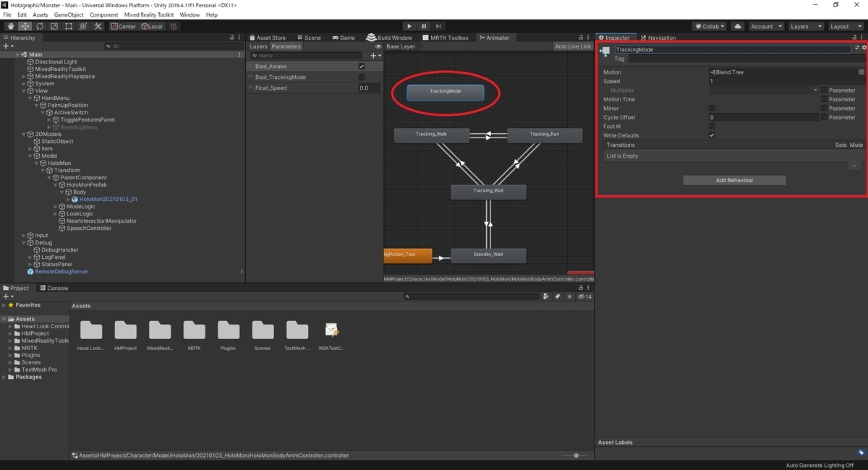The height and width of the screenshot is (470, 868).
Task: Collapse the HandMenu tree item
Action: (30, 98)
